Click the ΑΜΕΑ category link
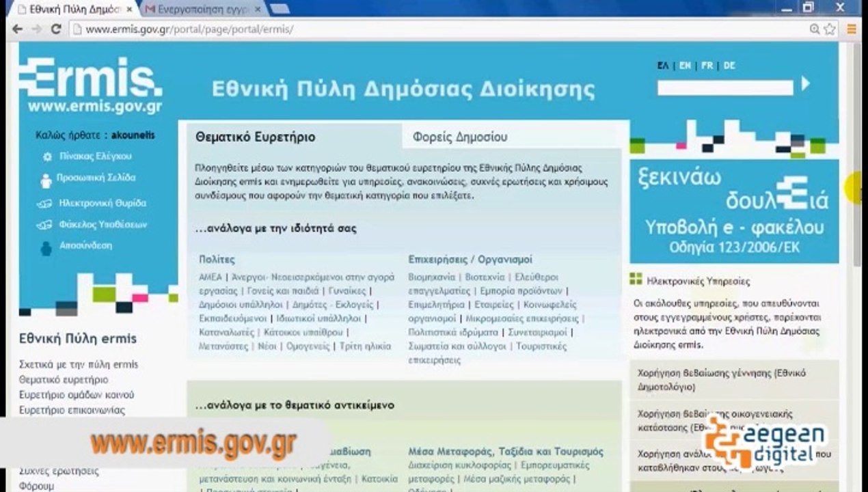The height and width of the screenshot is (492, 868). pos(211,277)
